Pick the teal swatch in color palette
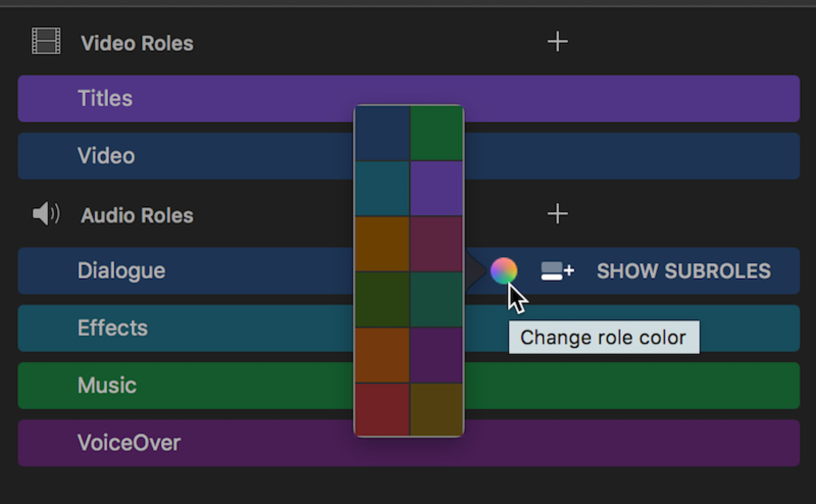 coord(382,189)
